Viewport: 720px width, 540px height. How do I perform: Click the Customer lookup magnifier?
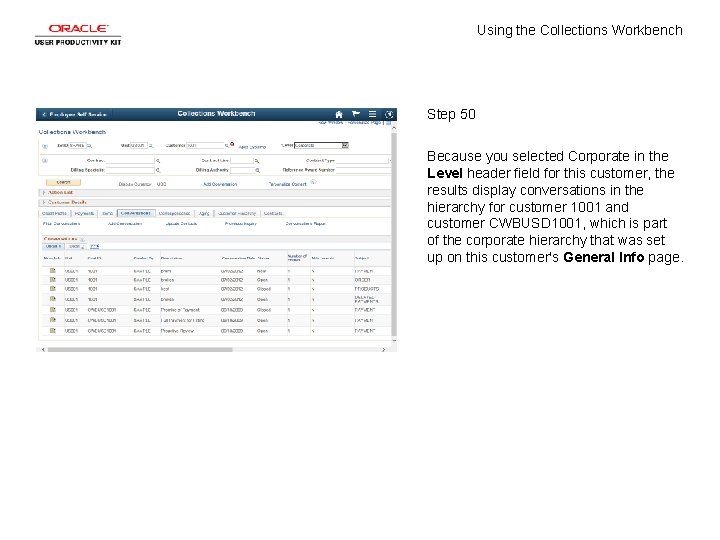(x=226, y=146)
